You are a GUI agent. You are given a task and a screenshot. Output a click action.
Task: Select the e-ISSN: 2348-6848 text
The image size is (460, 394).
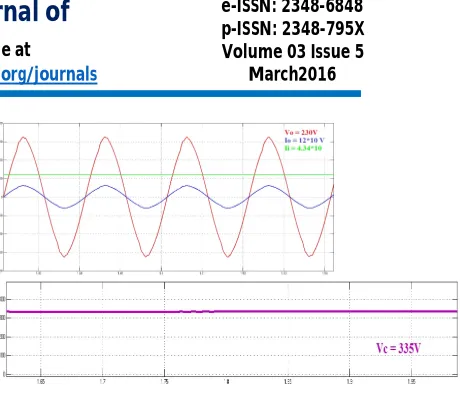pos(292,6)
